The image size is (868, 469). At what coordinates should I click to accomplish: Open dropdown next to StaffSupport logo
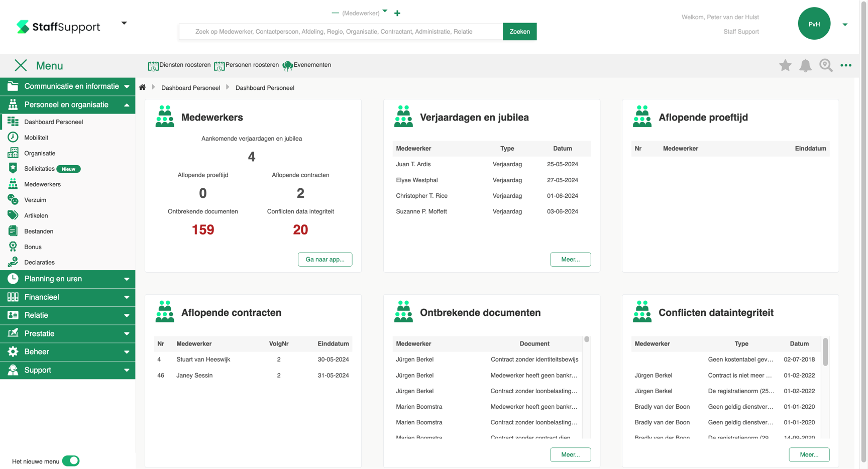point(124,23)
